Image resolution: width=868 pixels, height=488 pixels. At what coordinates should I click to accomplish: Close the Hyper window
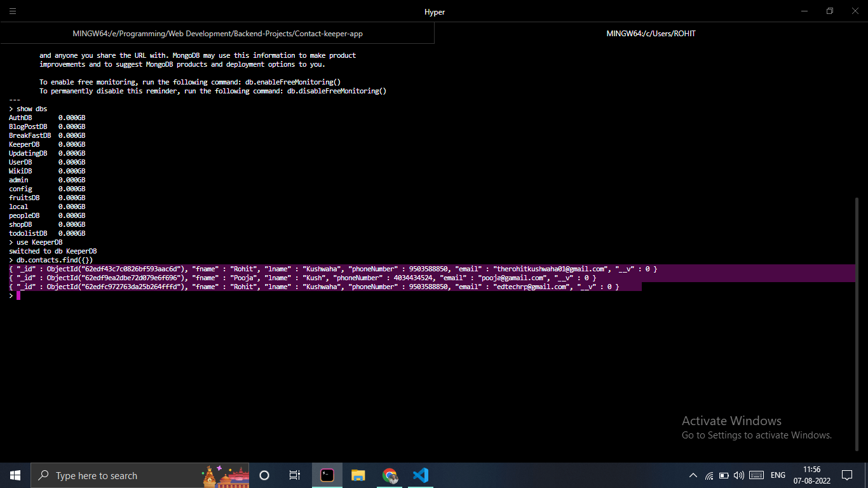click(857, 11)
